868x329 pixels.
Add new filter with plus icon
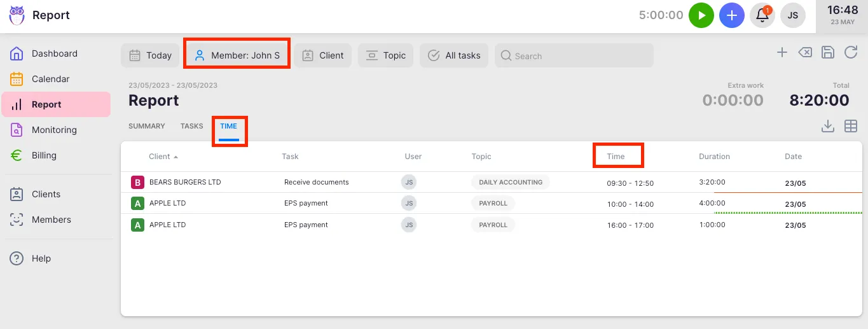pyautogui.click(x=782, y=53)
